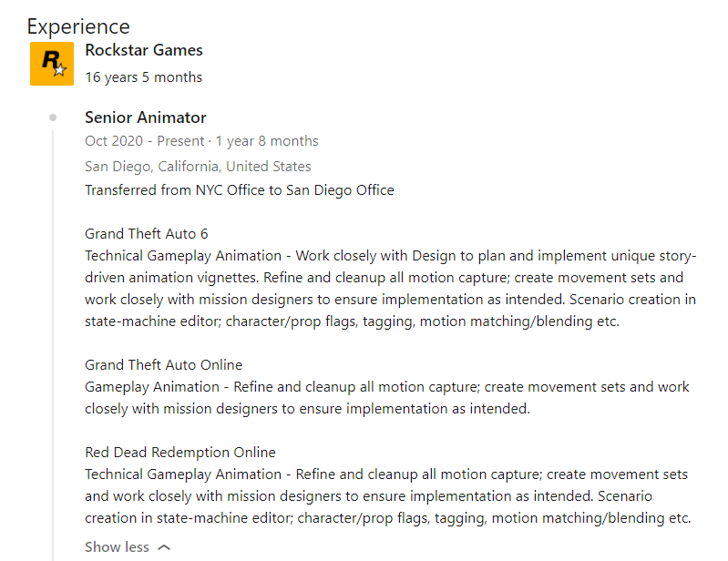Click the San Diego, California location text
This screenshot has height=561, width=728.
(x=198, y=167)
